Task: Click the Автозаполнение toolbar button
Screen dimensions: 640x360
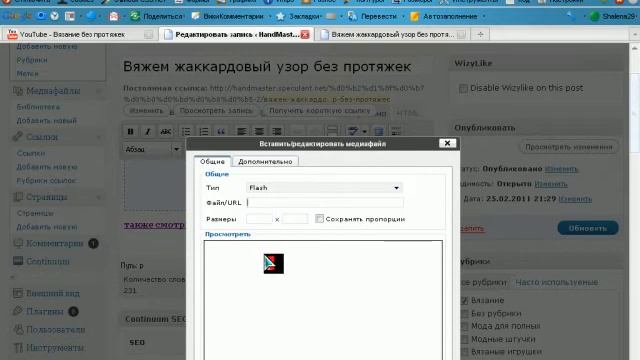Action: (x=444, y=16)
